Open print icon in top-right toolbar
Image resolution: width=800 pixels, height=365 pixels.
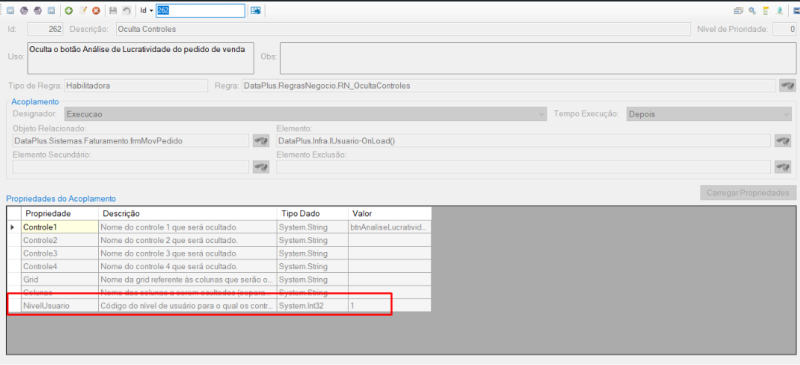738,11
